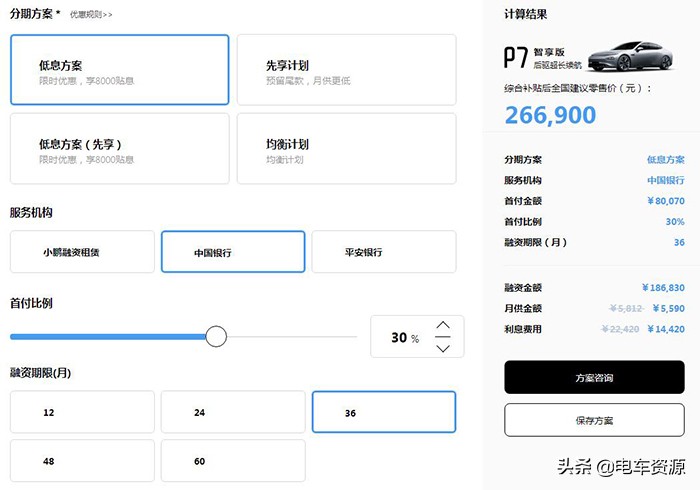Select the 12 month financing term
700x490 pixels.
coord(82,412)
